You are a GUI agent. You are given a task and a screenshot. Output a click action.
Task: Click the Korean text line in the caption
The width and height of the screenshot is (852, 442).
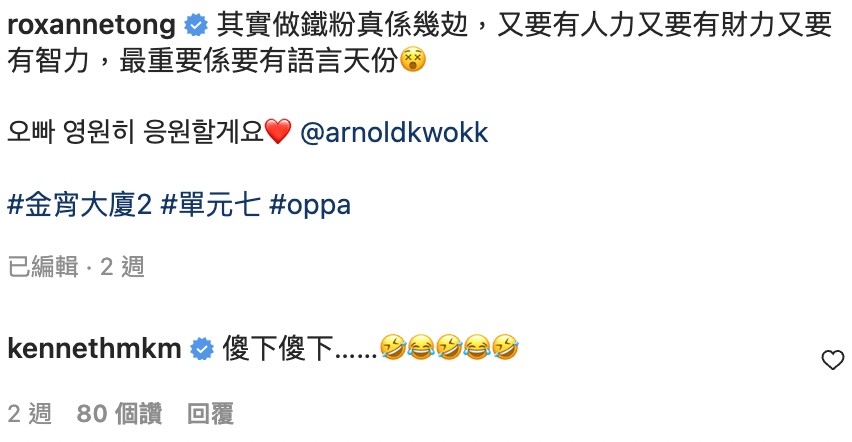[135, 133]
